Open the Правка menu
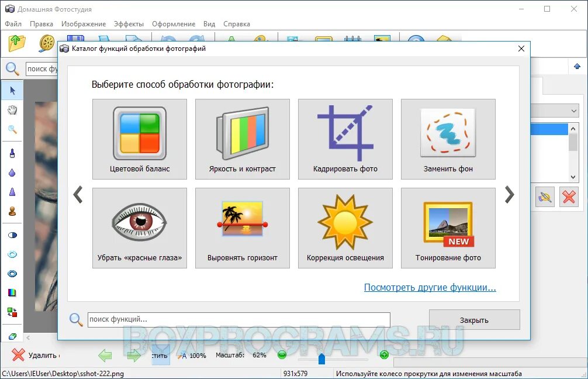The height and width of the screenshot is (379, 588). 41,24
